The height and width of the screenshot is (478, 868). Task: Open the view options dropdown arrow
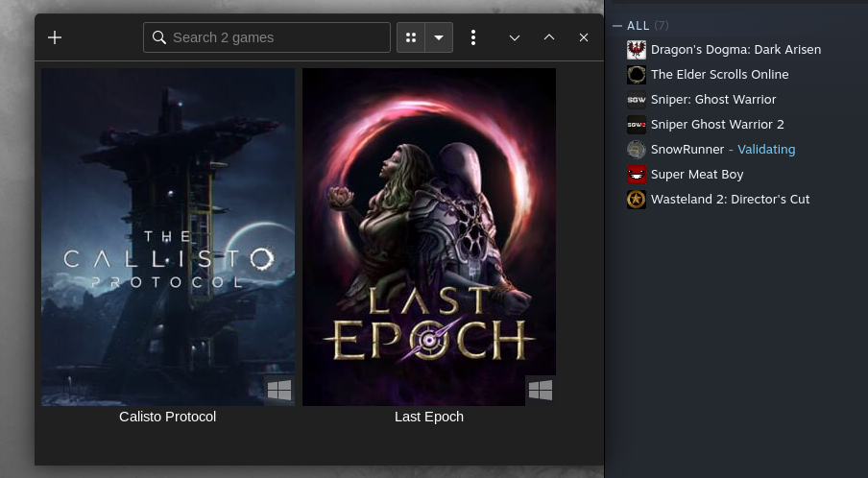439,37
